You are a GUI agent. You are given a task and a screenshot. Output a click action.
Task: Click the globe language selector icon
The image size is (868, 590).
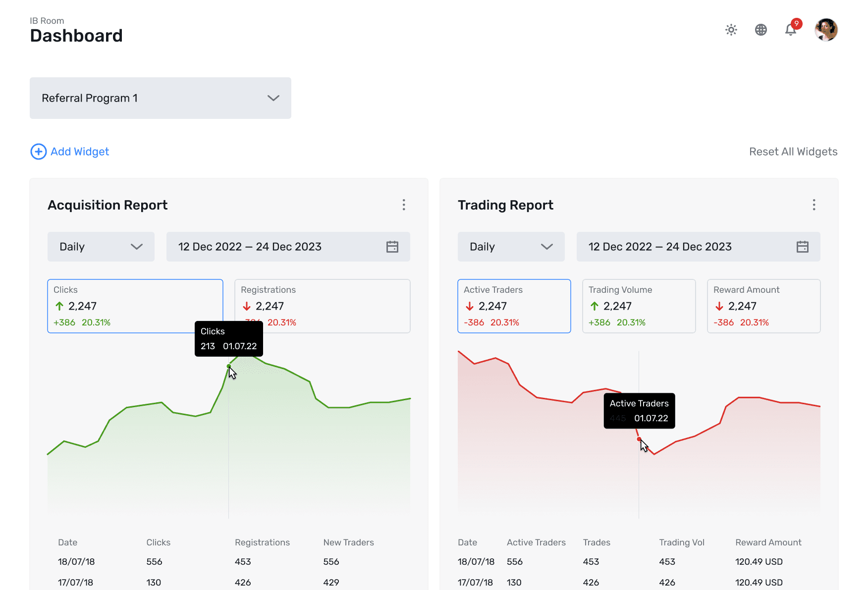tap(761, 30)
